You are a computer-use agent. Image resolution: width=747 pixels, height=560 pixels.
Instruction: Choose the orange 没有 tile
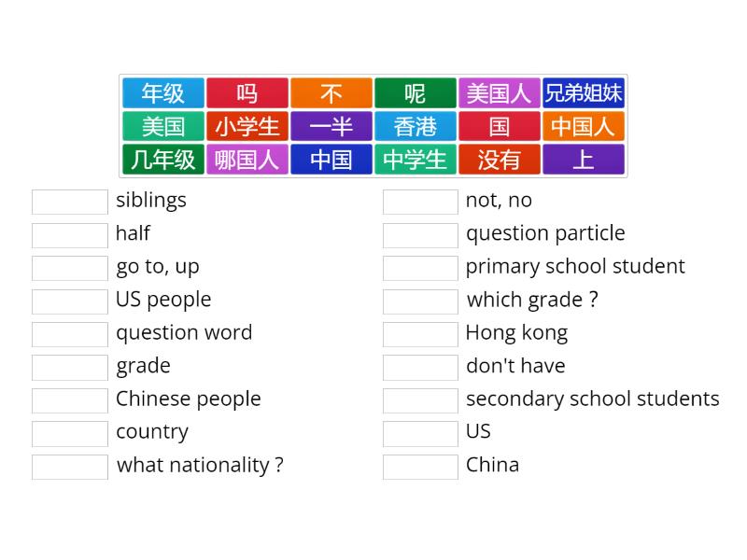tap(500, 160)
